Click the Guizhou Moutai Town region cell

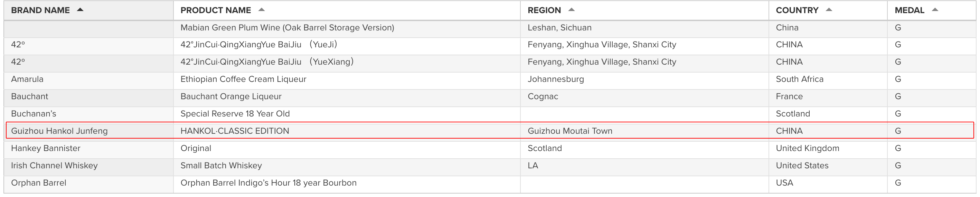[x=644, y=131]
